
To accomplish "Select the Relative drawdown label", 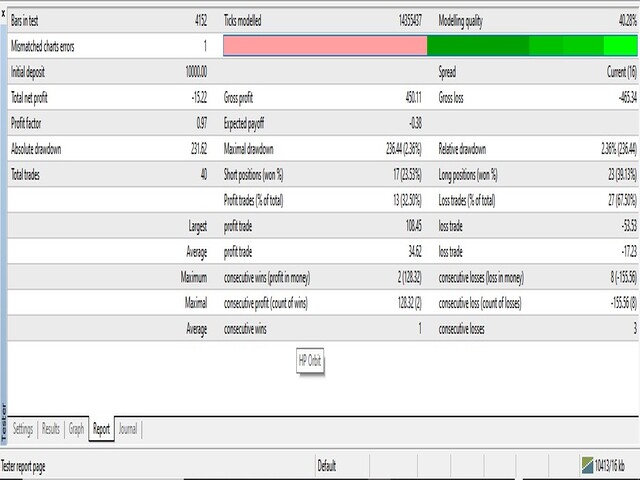I will click(462, 149).
